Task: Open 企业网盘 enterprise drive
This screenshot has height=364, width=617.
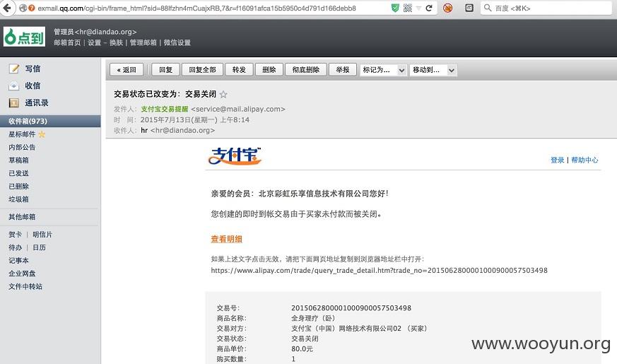Action: tap(22, 274)
